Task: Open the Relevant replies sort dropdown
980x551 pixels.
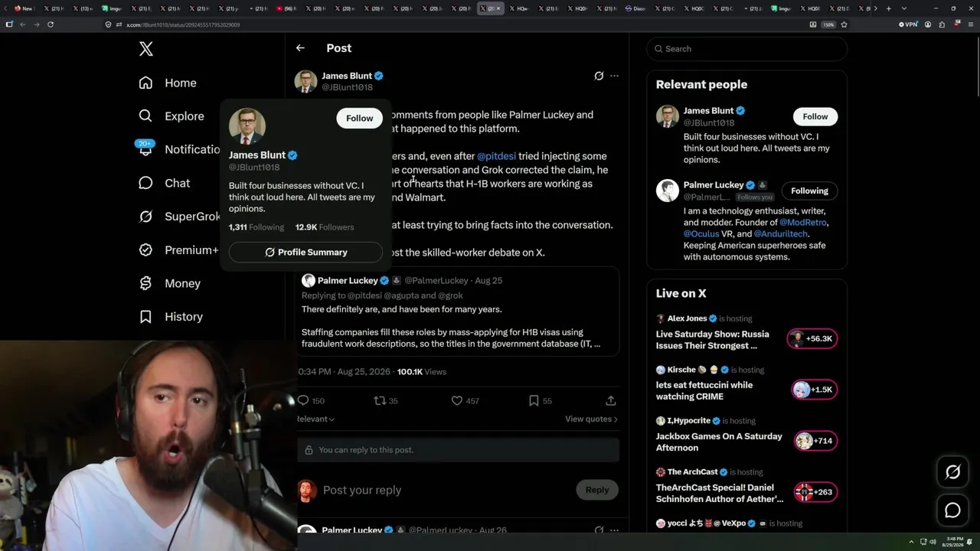Action: point(316,419)
